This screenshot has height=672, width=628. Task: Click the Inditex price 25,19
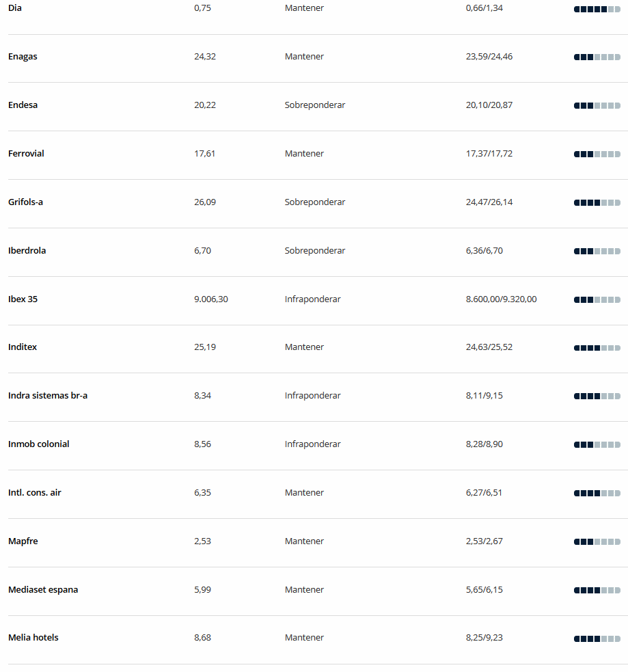coord(205,347)
